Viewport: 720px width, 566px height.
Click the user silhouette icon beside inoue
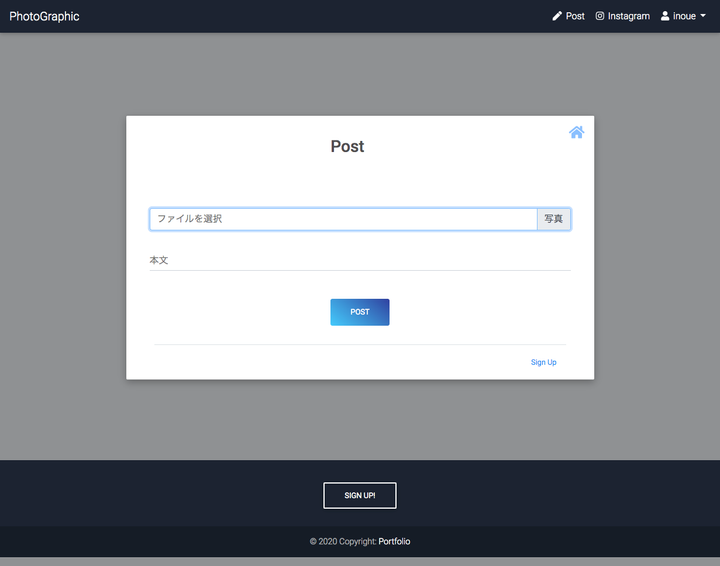pos(664,16)
